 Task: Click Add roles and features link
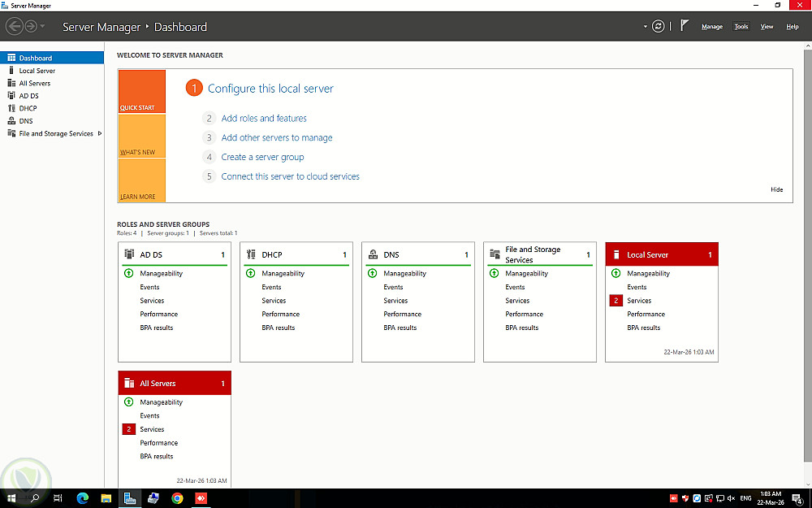264,118
